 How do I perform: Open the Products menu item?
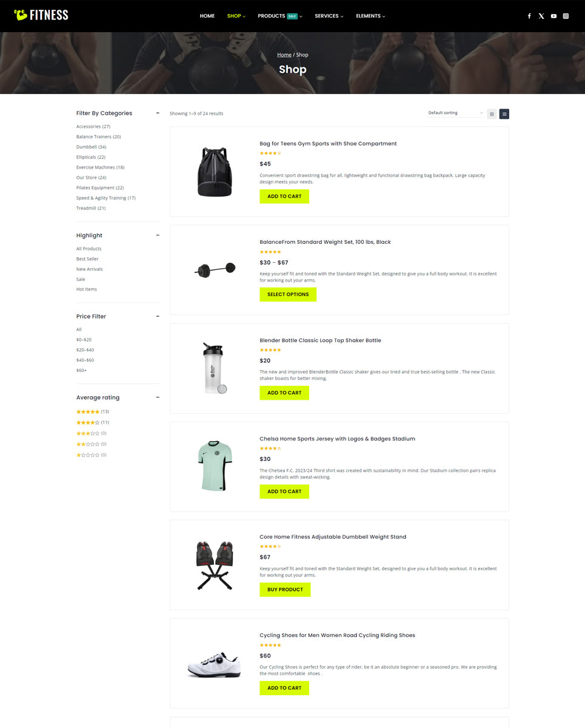pos(279,16)
